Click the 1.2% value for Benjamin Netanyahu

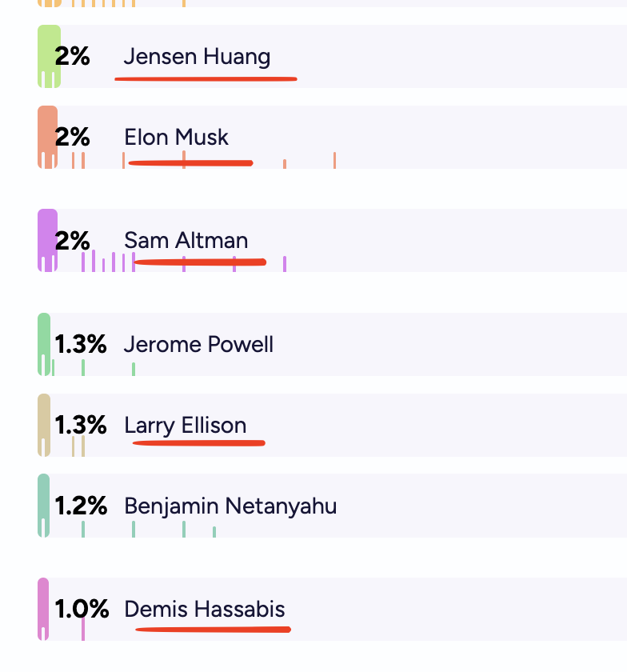[x=81, y=506]
